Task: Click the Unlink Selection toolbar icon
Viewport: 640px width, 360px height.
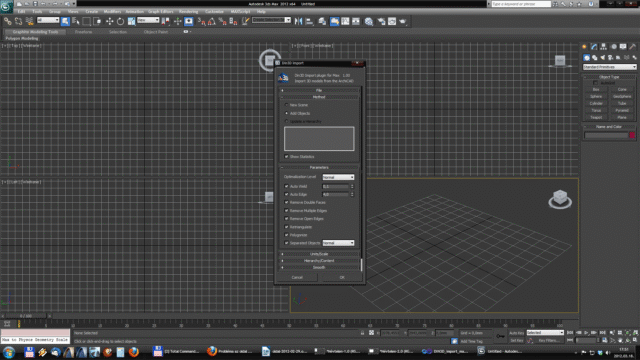Action: pos(18,21)
